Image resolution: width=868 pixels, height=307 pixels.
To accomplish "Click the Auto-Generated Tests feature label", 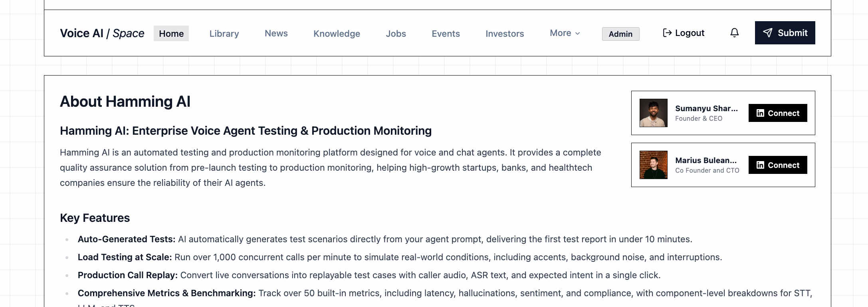I will tap(127, 239).
